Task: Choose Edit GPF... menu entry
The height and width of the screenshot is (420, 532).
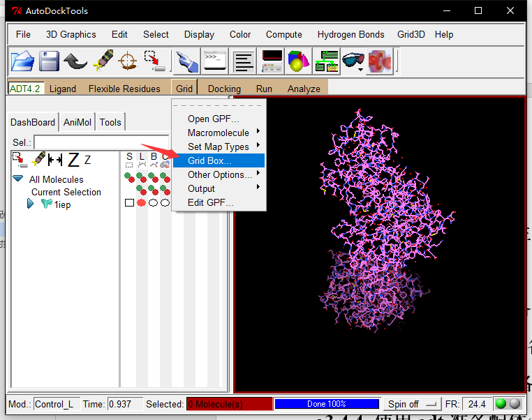Action: (x=219, y=202)
